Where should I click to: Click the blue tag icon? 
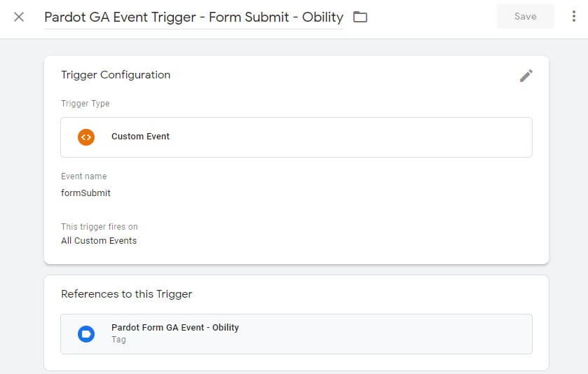86,333
